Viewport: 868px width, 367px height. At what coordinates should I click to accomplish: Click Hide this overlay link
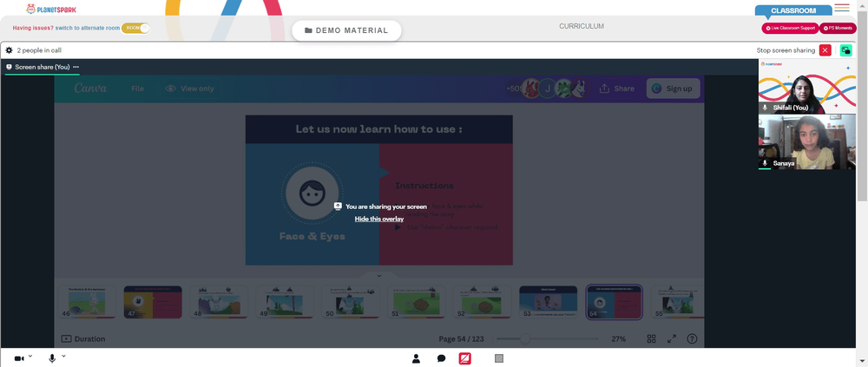[379, 219]
